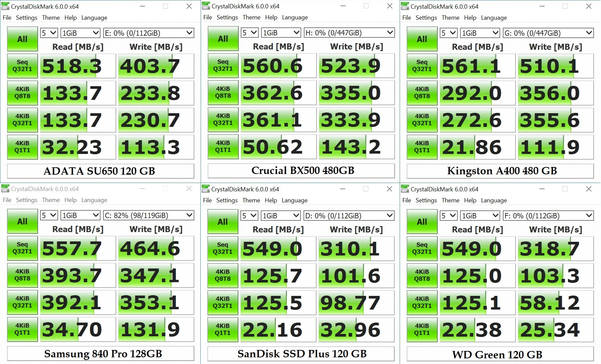
Task: Select the 464.6 sequential write result
Action: pos(156,248)
